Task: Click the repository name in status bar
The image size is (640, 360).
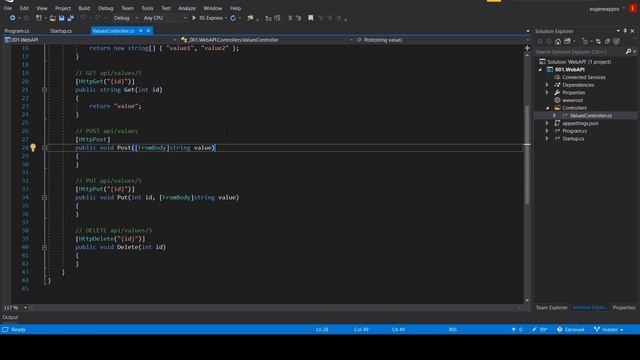Action: pos(571,329)
